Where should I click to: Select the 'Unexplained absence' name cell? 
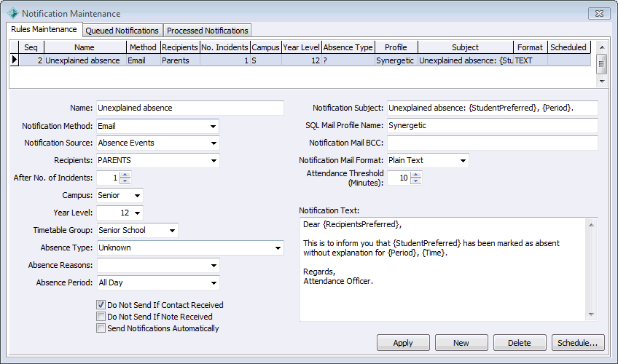(85, 60)
